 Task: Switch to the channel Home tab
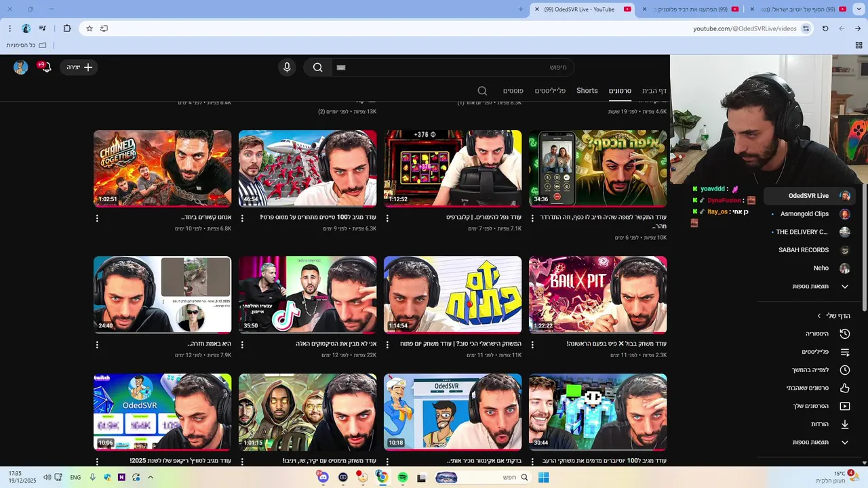pos(654,91)
